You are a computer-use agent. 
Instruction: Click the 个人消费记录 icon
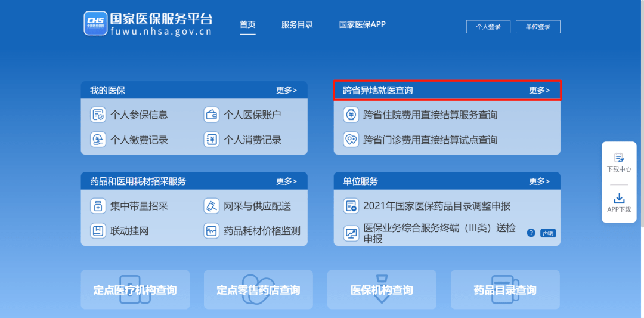click(212, 140)
